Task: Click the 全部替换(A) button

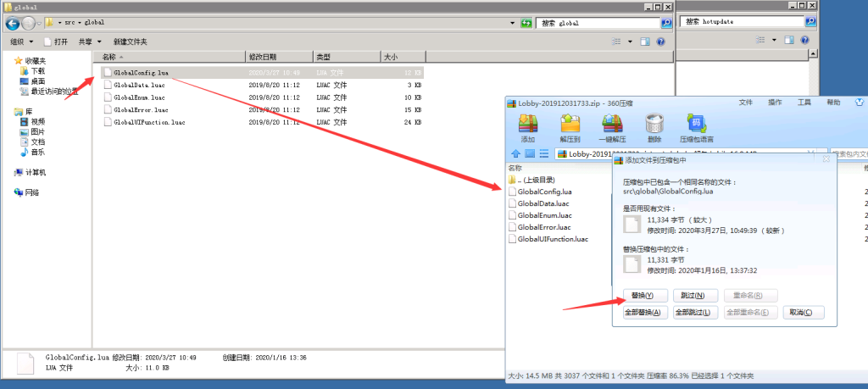Action: pyautogui.click(x=643, y=313)
